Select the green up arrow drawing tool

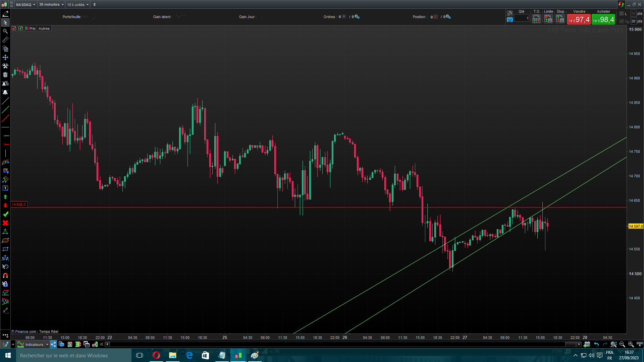(5, 197)
